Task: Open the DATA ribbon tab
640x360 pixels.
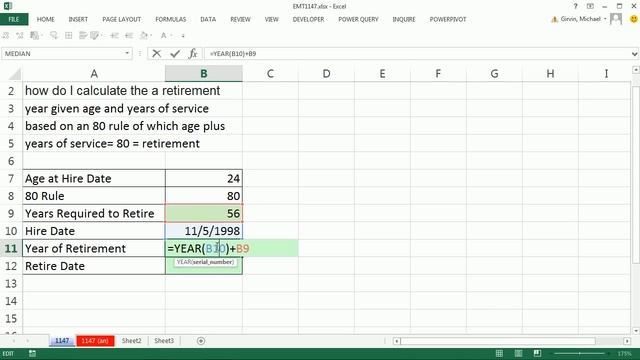Action: (208, 19)
